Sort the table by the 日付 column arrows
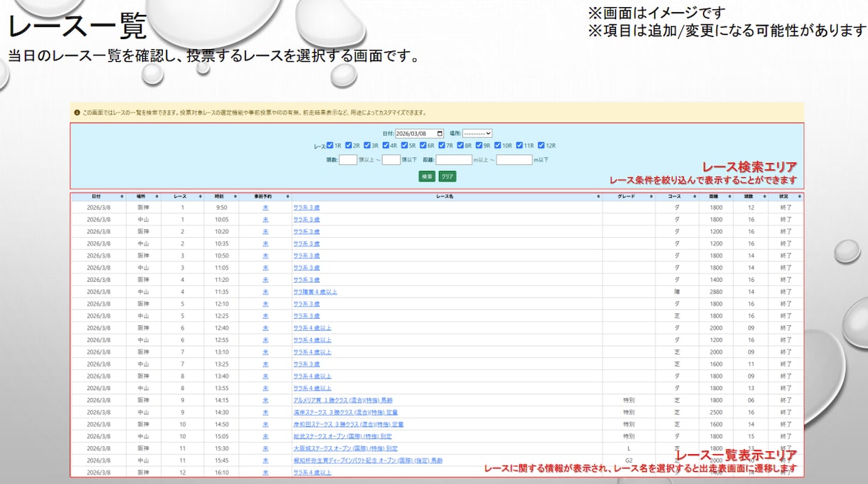This screenshot has width=868, height=484. [122, 196]
